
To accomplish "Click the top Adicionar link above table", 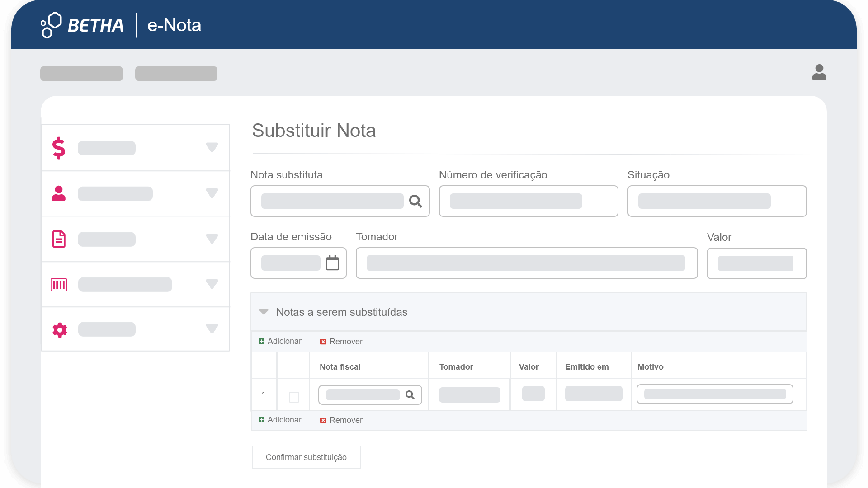I will pyautogui.click(x=280, y=341).
